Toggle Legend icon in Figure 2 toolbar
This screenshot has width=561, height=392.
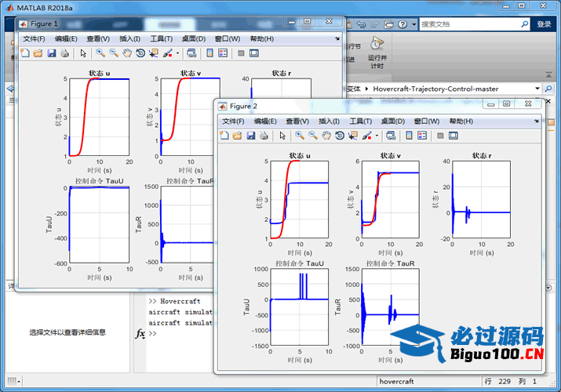click(x=422, y=136)
